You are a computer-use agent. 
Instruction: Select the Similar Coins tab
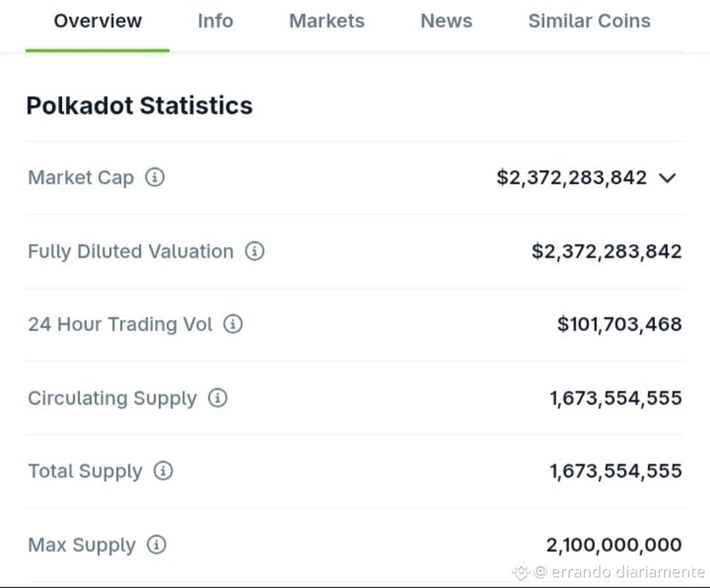pyautogui.click(x=590, y=21)
